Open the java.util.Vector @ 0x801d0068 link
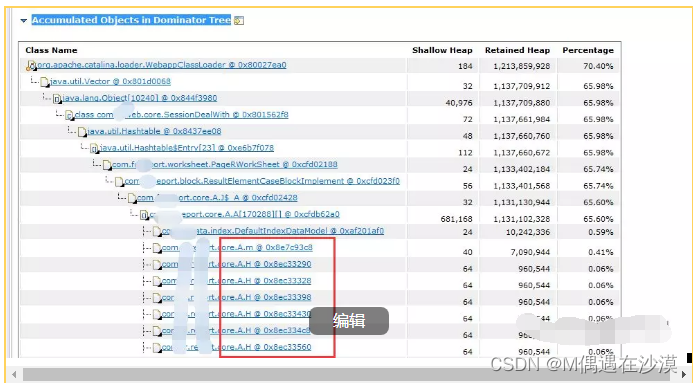693x383 pixels. (110, 81)
